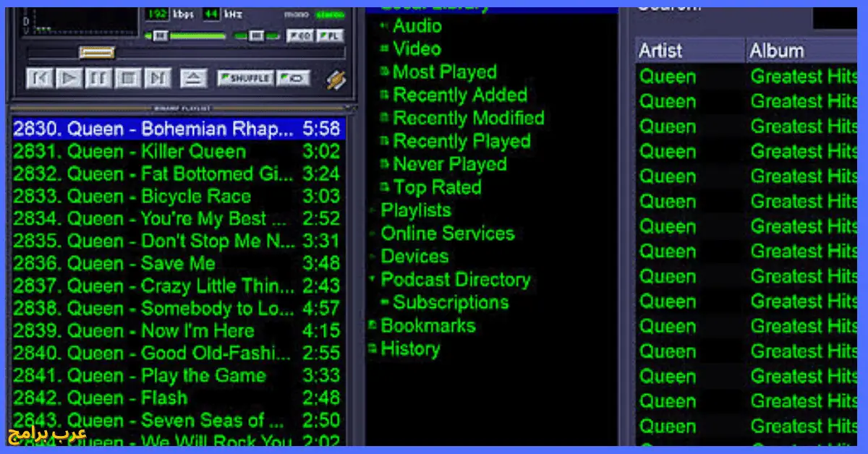This screenshot has height=454, width=868.
Task: Select playlist entry 2840 Good Old-Fashioned
Action: tap(178, 354)
